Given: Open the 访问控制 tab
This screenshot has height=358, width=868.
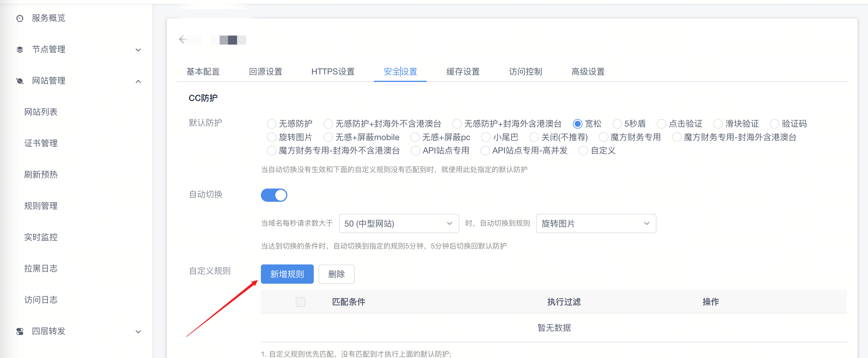Looking at the screenshot, I should tap(525, 72).
